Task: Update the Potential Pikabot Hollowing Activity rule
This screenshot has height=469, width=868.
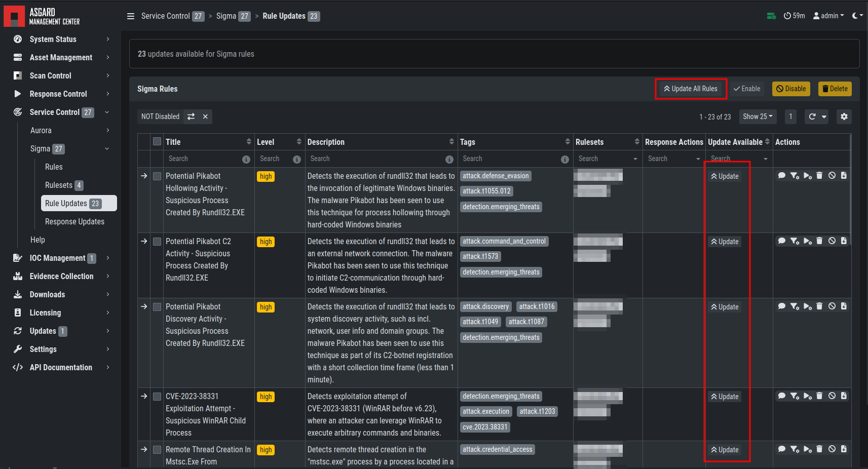Action: pos(725,176)
